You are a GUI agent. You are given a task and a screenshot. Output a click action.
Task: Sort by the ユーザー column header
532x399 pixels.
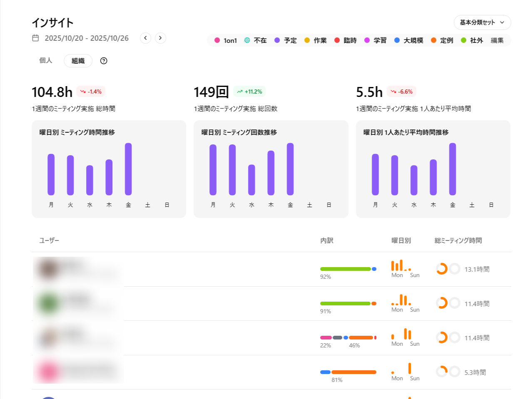click(49, 240)
